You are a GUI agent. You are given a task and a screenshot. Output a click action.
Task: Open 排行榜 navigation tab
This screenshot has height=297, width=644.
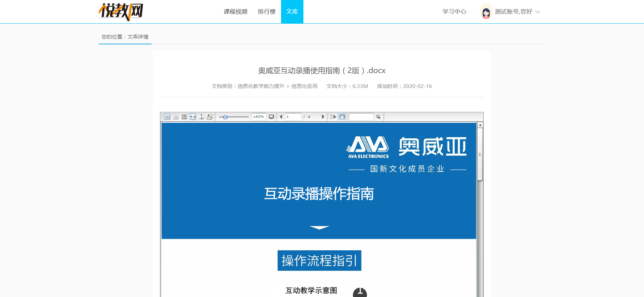click(267, 12)
